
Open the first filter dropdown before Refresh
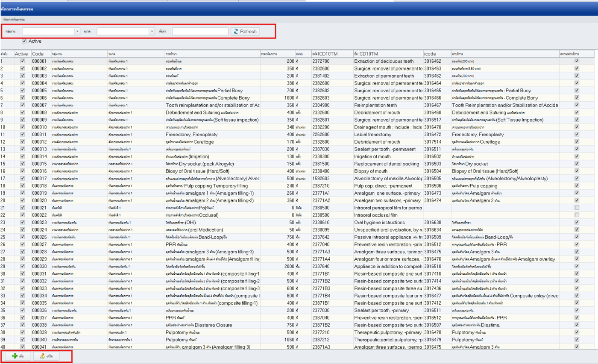click(x=77, y=32)
